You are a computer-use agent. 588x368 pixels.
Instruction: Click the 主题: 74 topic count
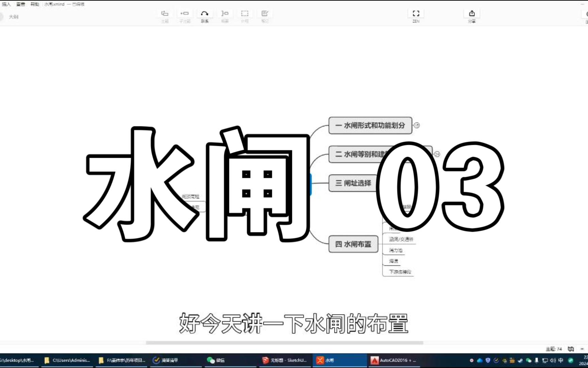pos(554,349)
